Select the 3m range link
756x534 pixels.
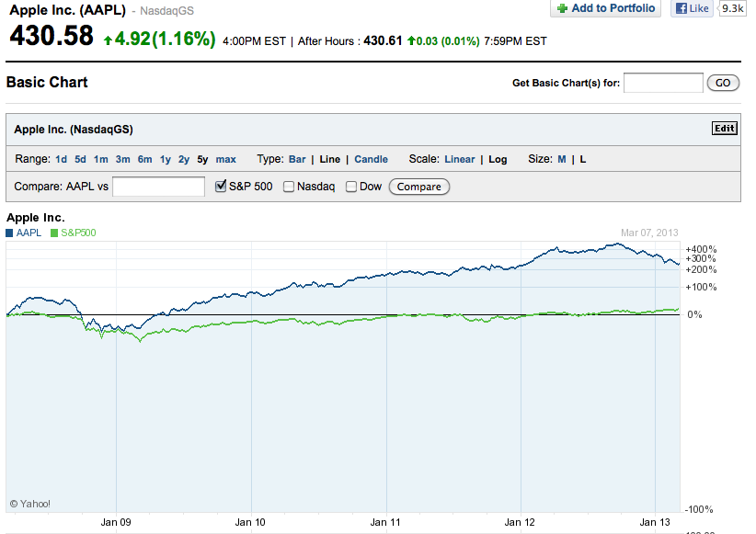(x=122, y=159)
